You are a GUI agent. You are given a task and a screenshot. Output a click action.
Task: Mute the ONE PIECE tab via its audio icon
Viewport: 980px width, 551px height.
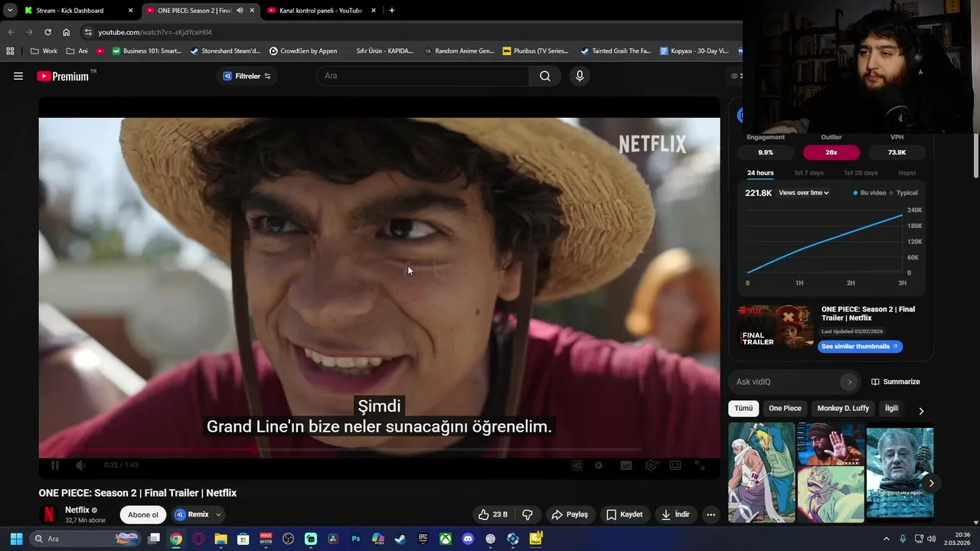tap(240, 11)
